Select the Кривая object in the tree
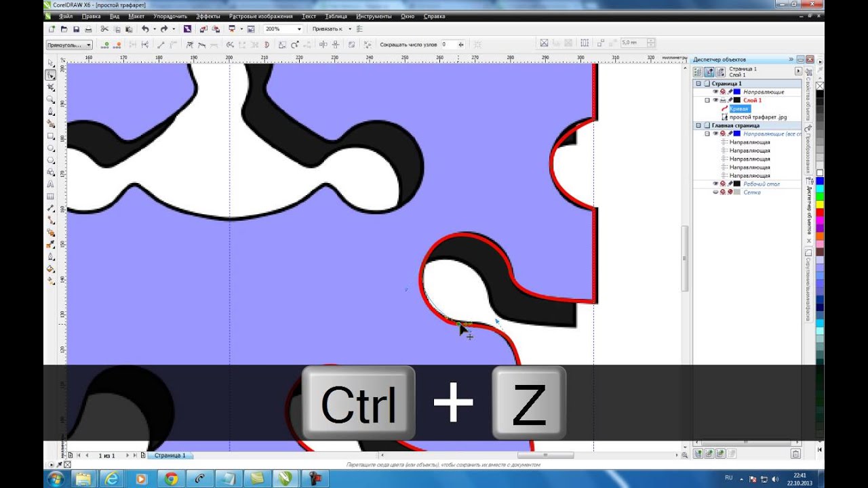Image resolution: width=868 pixels, height=488 pixels. coord(739,108)
